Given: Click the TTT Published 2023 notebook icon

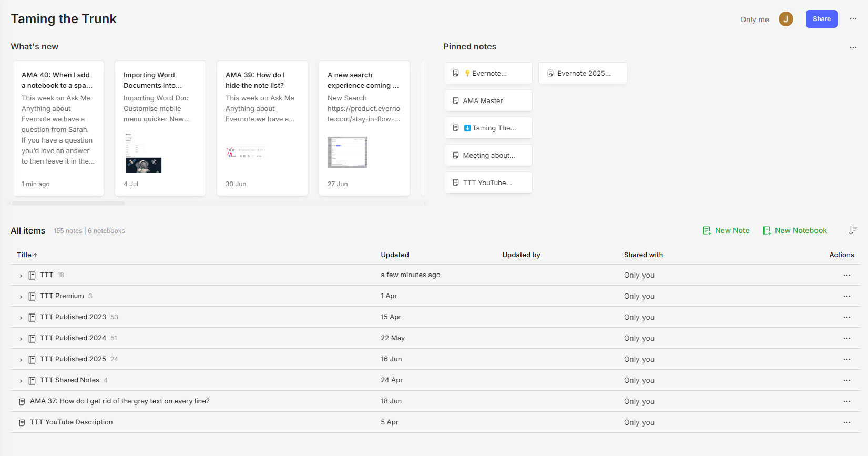Looking at the screenshot, I should point(32,317).
